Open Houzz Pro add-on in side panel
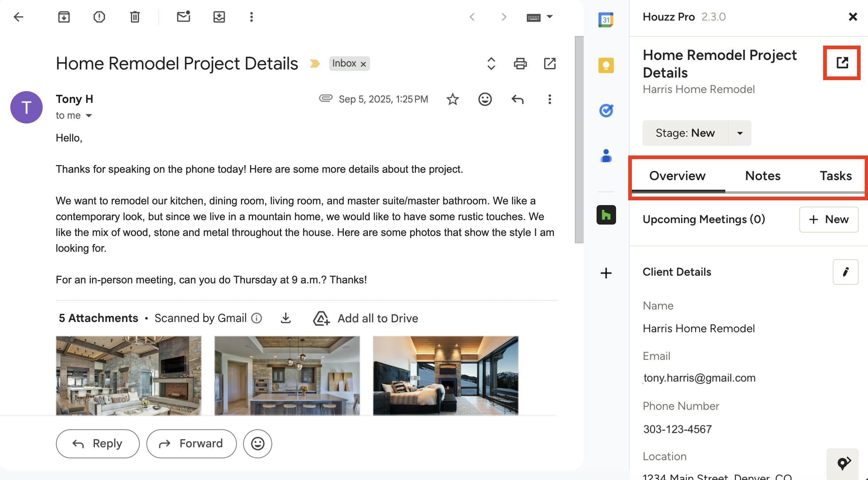868x480 pixels. [x=606, y=215]
